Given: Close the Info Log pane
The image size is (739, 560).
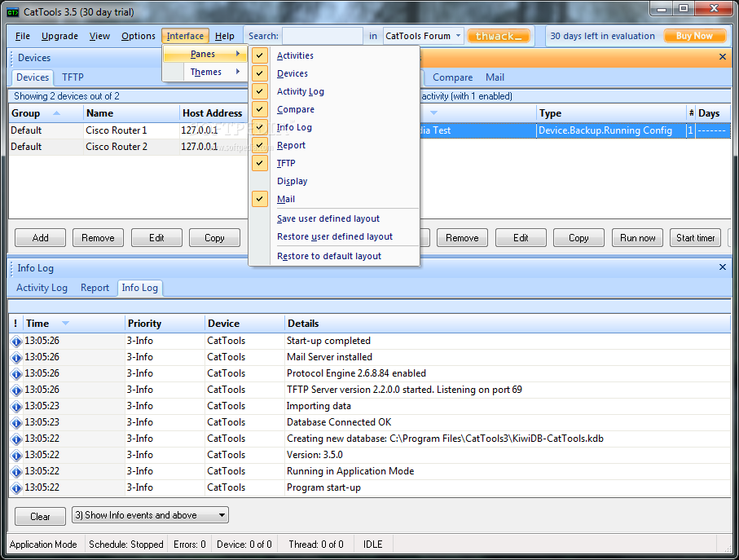Looking at the screenshot, I should click(723, 267).
